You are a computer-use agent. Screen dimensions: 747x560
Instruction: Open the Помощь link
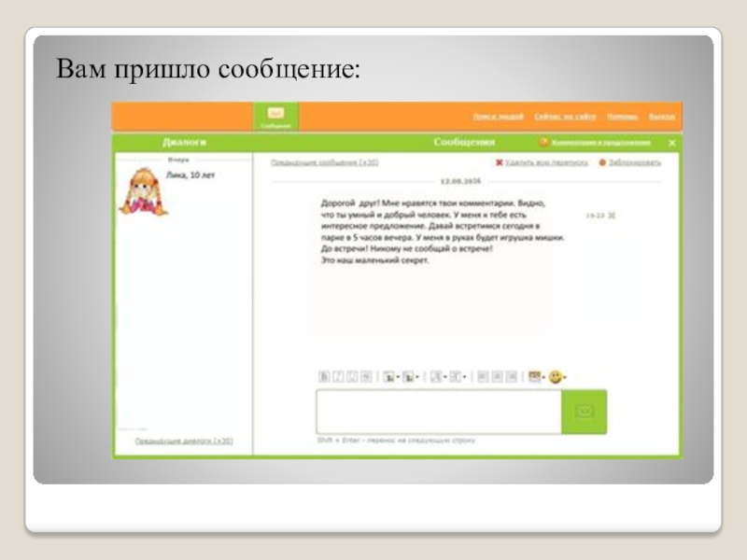point(622,117)
